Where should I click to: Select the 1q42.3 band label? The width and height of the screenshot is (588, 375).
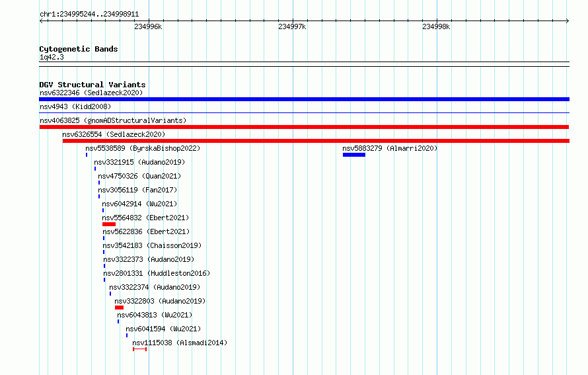point(52,58)
